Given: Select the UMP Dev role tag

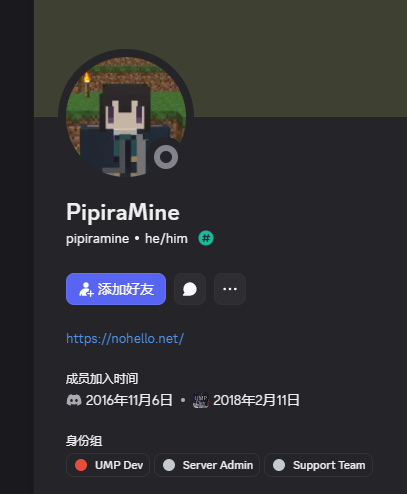Looking at the screenshot, I should (108, 465).
